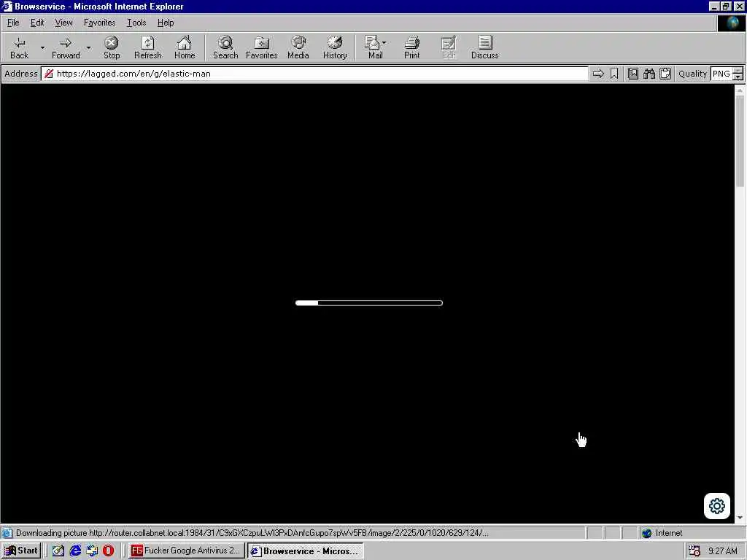747x560 pixels.
Task: Open the View menu
Action: 64,23
